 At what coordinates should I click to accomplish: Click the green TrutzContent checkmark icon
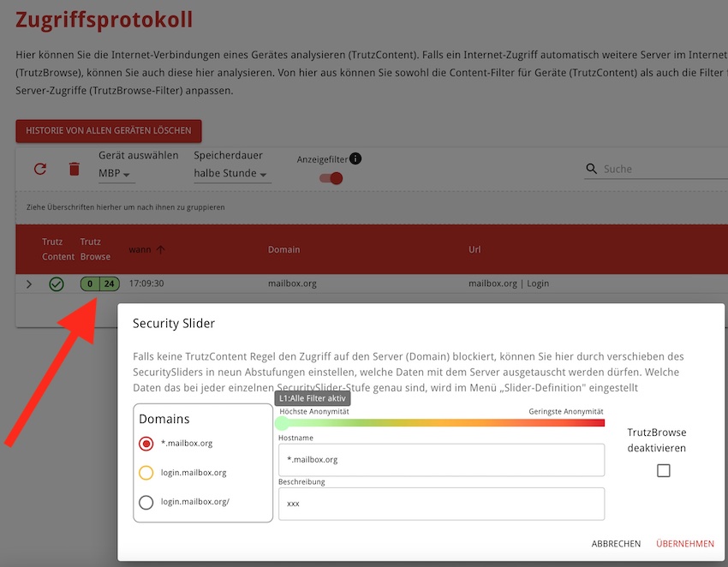pyautogui.click(x=57, y=283)
